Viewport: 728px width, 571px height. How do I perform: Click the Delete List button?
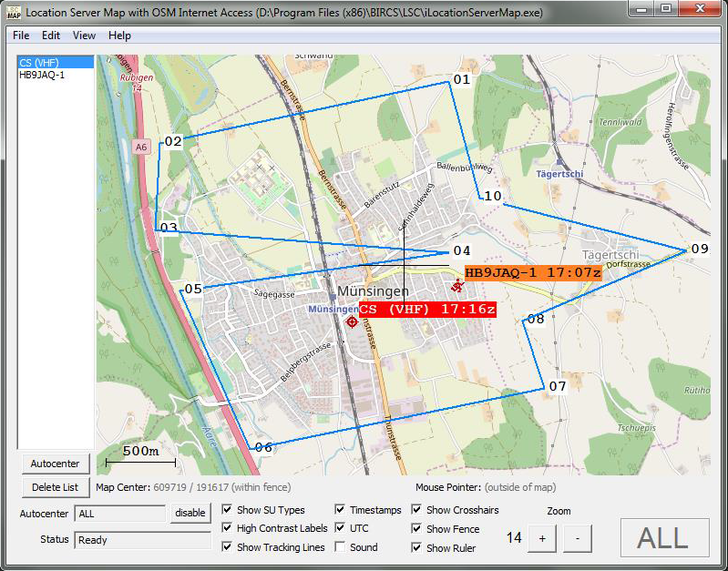55,487
